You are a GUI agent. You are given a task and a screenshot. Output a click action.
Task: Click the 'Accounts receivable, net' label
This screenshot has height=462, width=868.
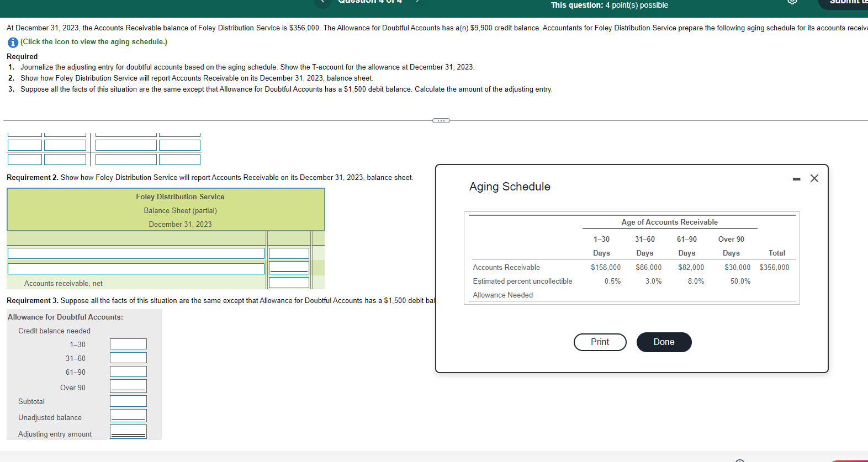click(63, 283)
